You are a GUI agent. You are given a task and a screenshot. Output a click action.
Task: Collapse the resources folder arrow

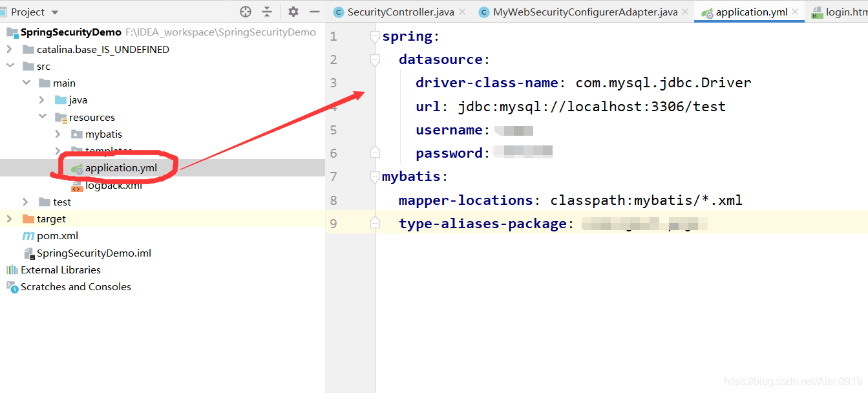[x=42, y=117]
